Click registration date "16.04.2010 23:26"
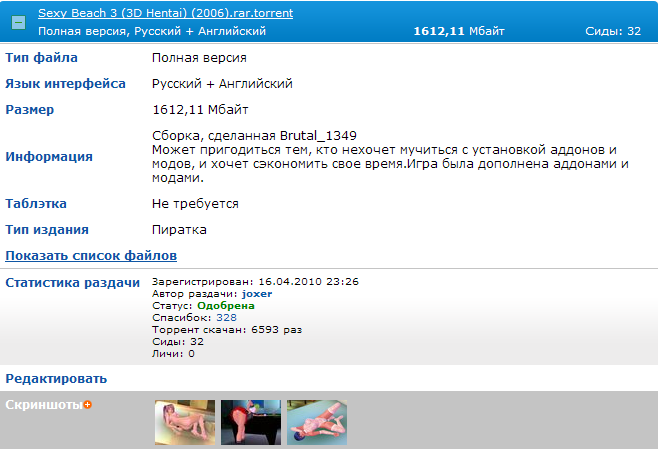Image resolution: width=658 pixels, height=449 pixels. click(308, 282)
